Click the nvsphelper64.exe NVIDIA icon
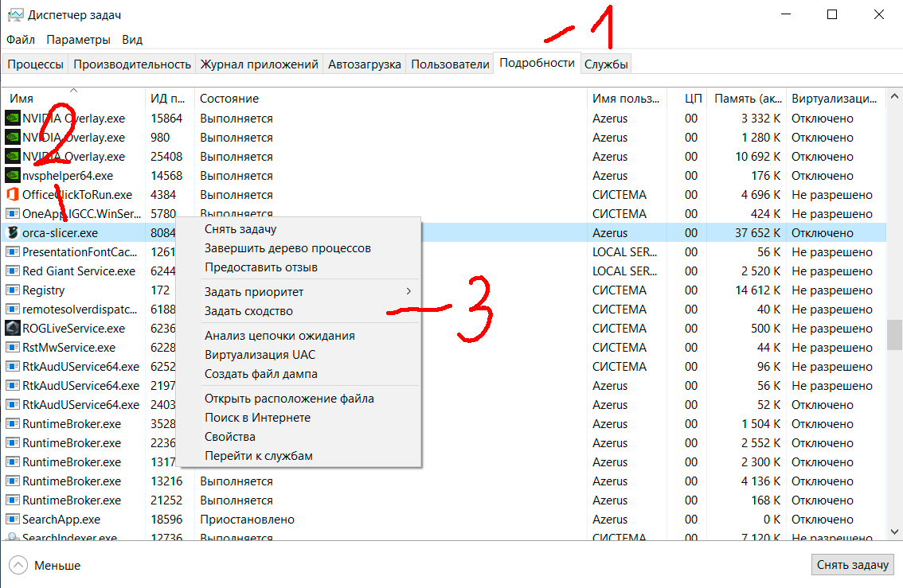The width and height of the screenshot is (903, 588). click(12, 176)
